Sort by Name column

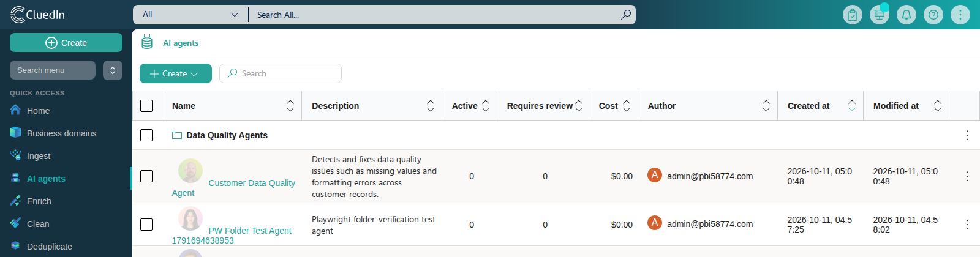[x=290, y=106]
